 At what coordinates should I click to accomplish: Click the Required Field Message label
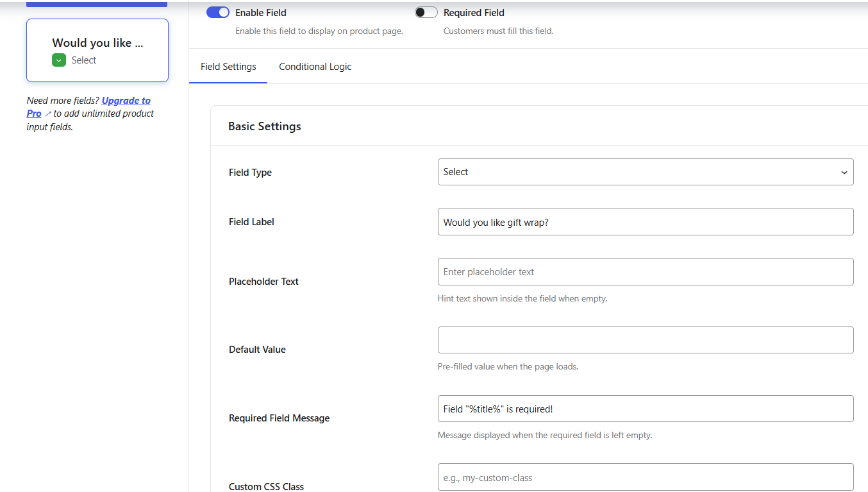tap(279, 418)
